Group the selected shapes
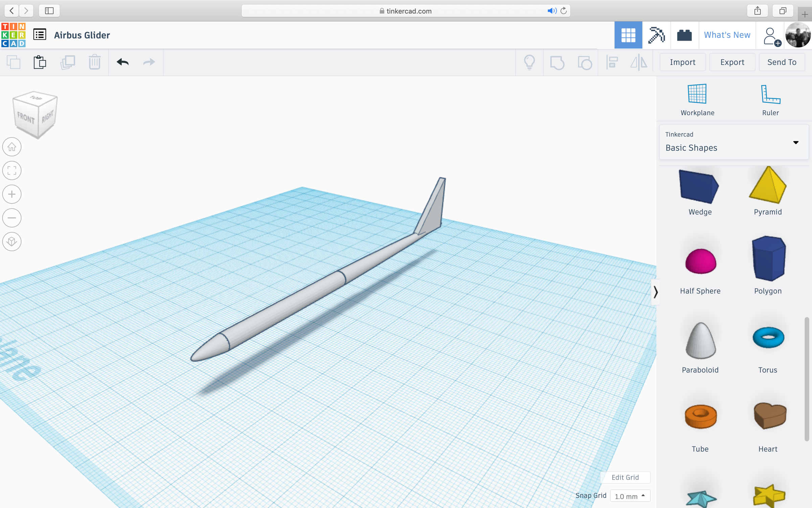 (x=558, y=62)
